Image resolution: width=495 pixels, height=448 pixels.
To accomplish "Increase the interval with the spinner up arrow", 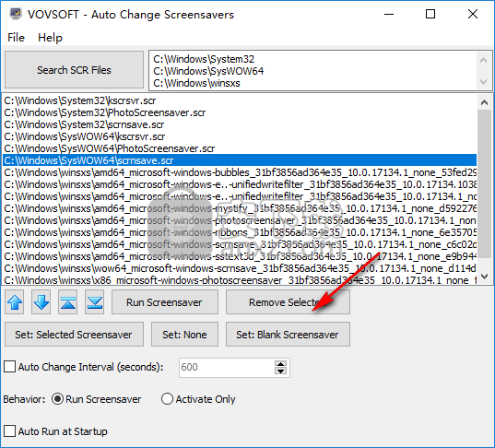I will (280, 364).
